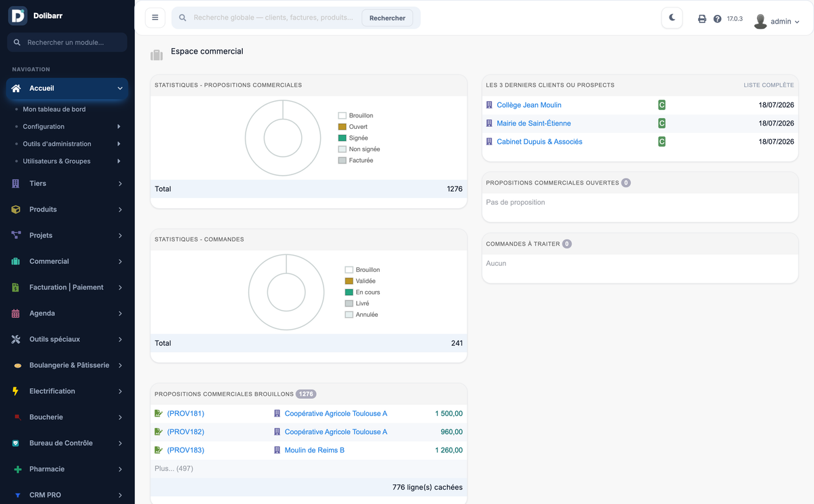The height and width of the screenshot is (504, 814).
Task: Click the proposals total value 1276
Action: click(454, 189)
